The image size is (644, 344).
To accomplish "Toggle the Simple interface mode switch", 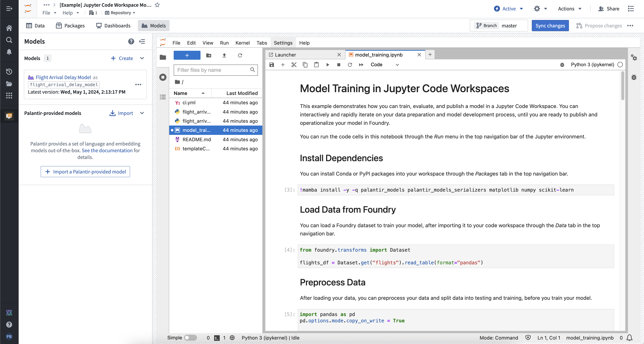I will pos(190,337).
